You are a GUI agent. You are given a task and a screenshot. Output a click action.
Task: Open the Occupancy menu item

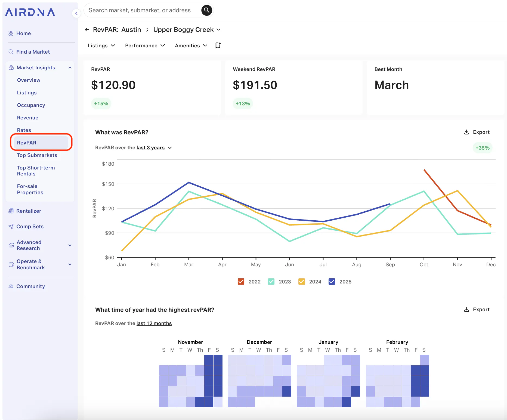(x=31, y=105)
